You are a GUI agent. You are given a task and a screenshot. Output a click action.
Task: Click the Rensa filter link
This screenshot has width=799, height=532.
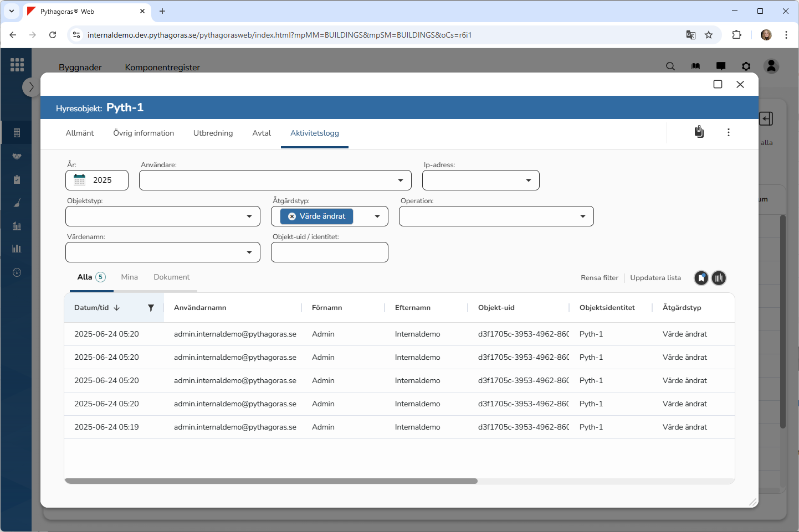(599, 278)
